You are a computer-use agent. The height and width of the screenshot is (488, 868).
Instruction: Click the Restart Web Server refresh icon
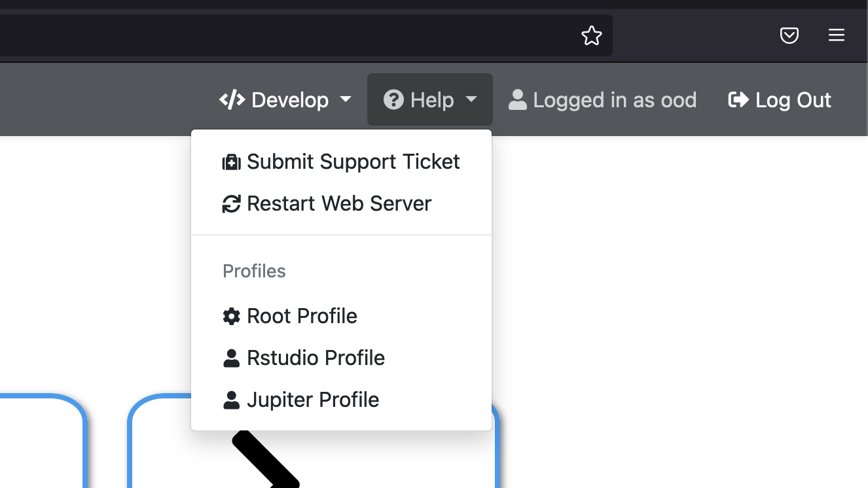tap(232, 204)
